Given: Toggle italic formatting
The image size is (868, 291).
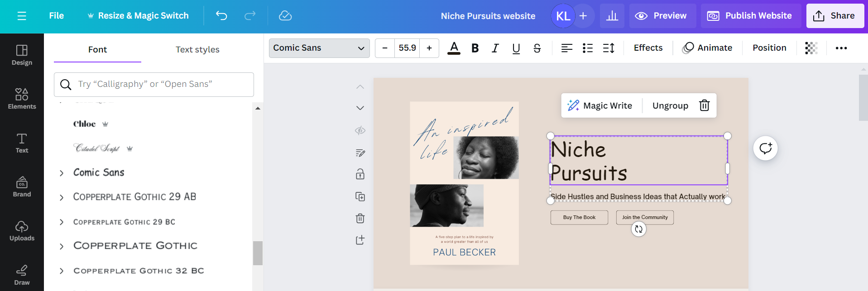Looking at the screenshot, I should coord(495,48).
